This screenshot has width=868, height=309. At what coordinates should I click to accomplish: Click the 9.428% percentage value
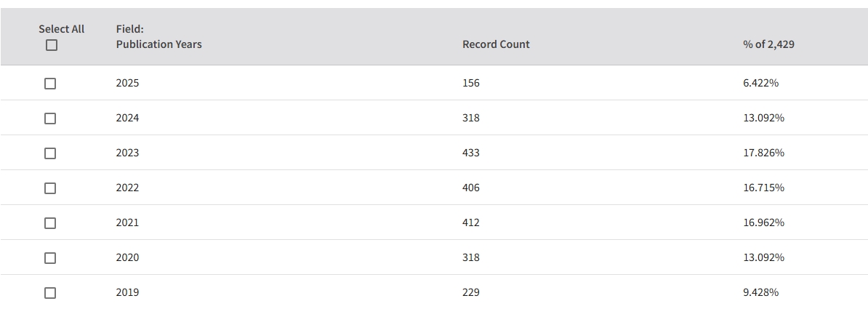coord(760,292)
